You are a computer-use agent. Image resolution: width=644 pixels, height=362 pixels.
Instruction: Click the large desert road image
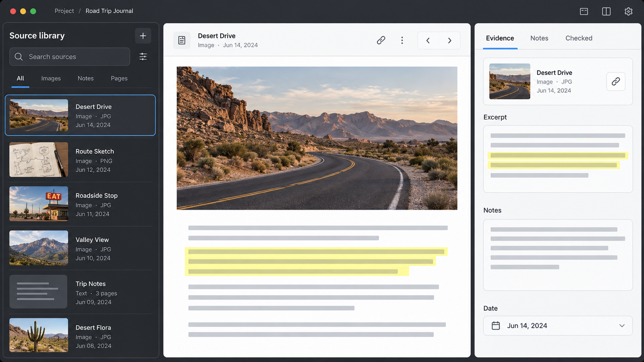[317, 138]
